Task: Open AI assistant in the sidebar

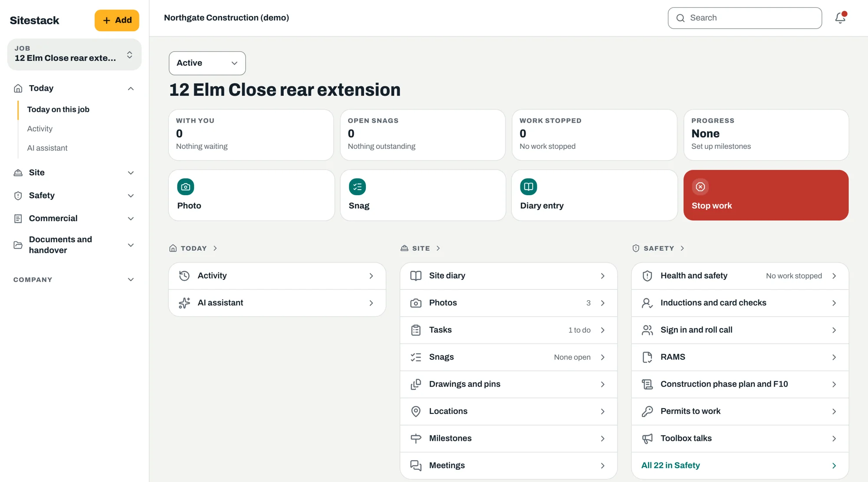Action: click(x=47, y=148)
